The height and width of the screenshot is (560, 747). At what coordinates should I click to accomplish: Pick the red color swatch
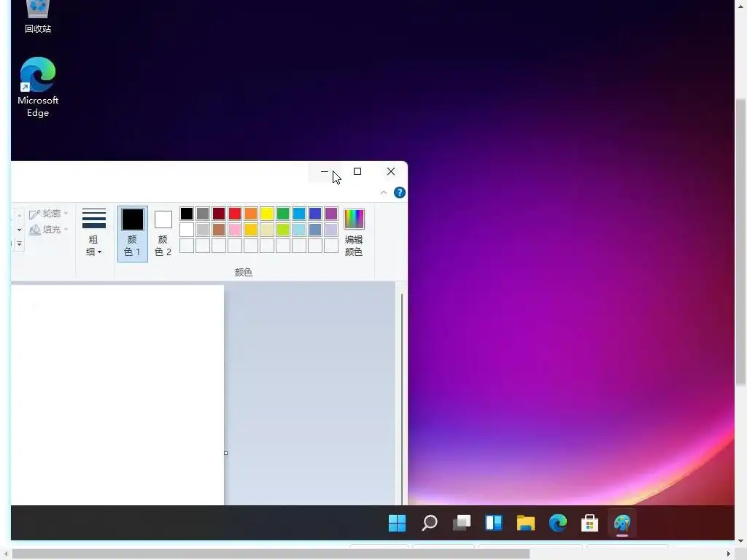coord(235,214)
